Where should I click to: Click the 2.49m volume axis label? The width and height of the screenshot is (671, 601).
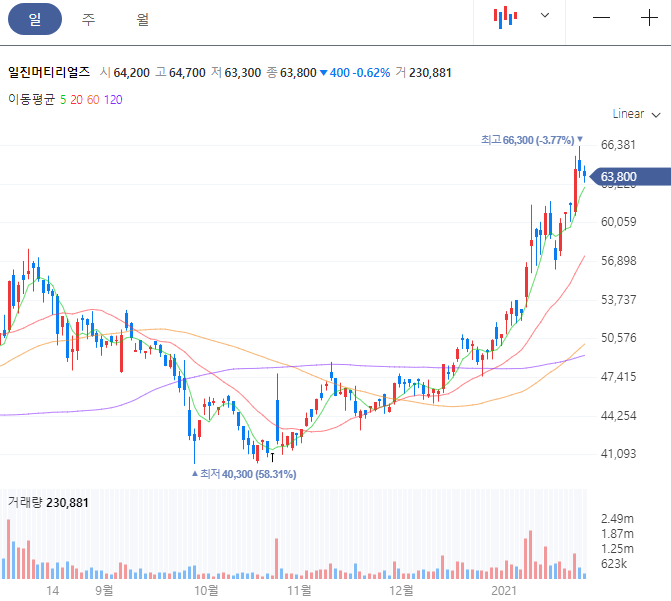617,519
